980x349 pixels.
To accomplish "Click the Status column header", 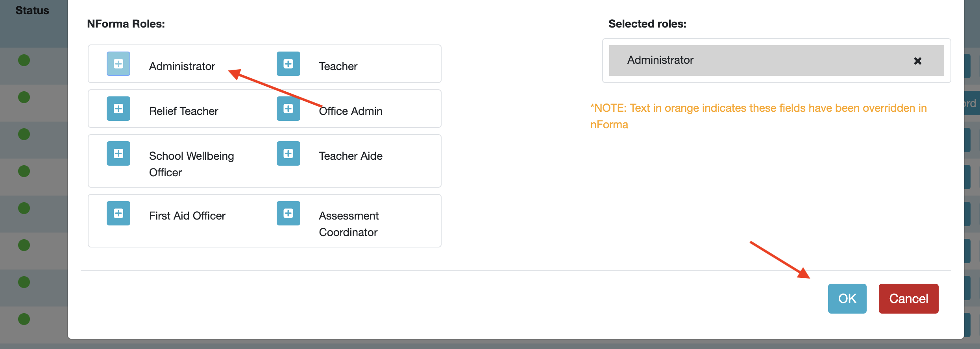I will point(32,11).
